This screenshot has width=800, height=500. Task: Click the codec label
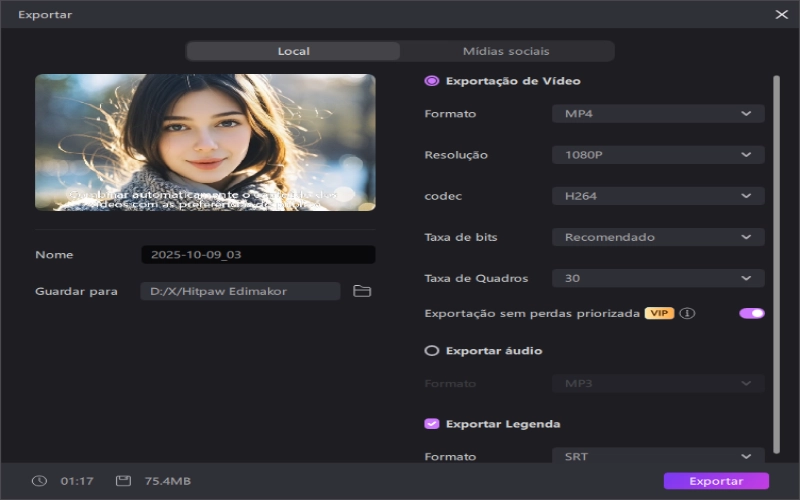coord(443,196)
